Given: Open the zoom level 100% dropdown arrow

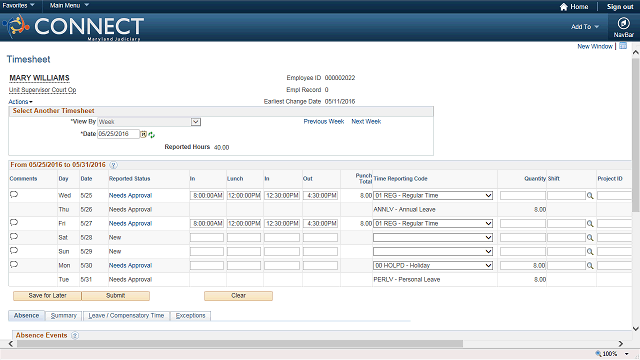Looking at the screenshot, I should (627, 354).
